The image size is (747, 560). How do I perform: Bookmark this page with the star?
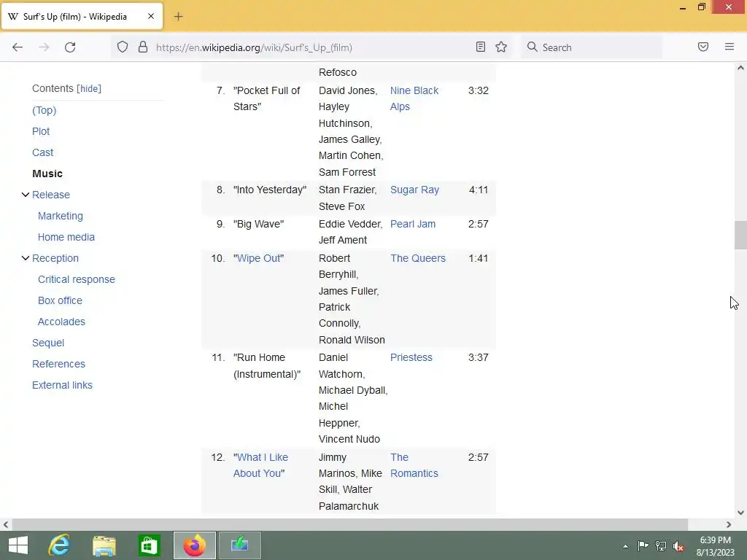point(501,47)
